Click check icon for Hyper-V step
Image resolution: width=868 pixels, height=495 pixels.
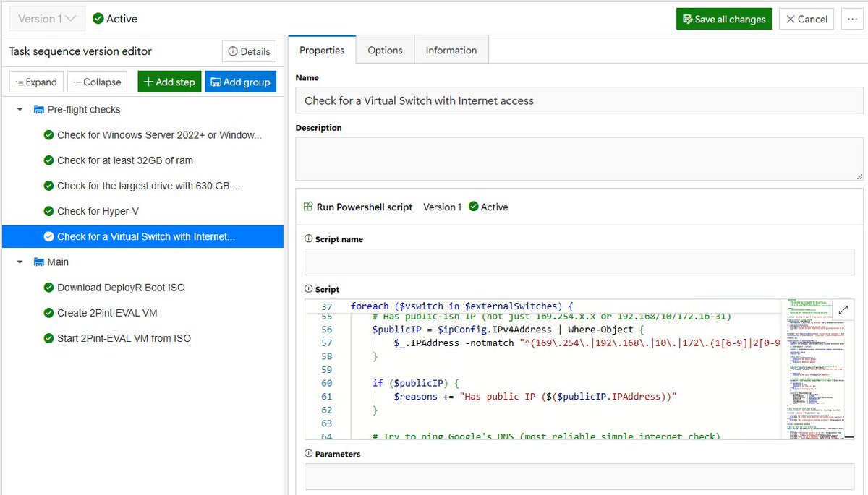coord(48,211)
